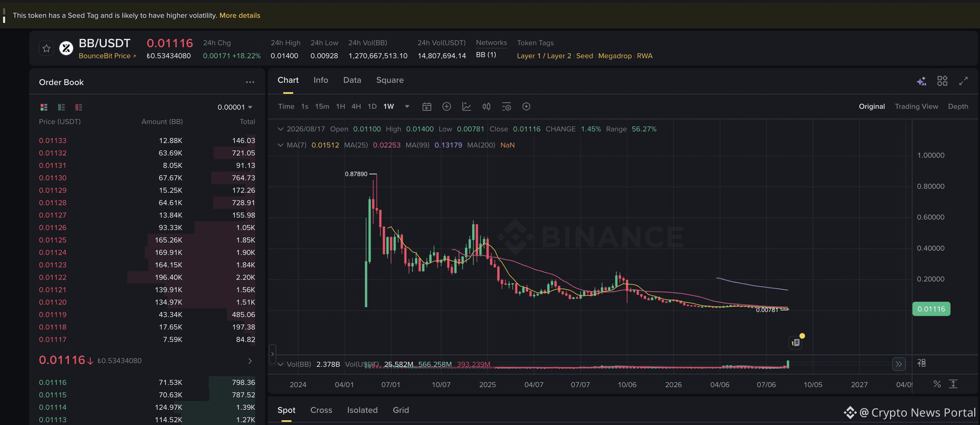
Task: Switch to the Spot trading tab
Action: [x=286, y=410]
